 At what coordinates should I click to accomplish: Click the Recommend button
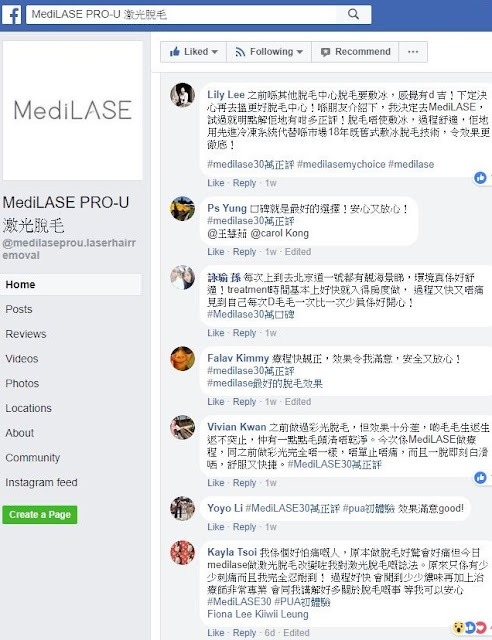(355, 52)
